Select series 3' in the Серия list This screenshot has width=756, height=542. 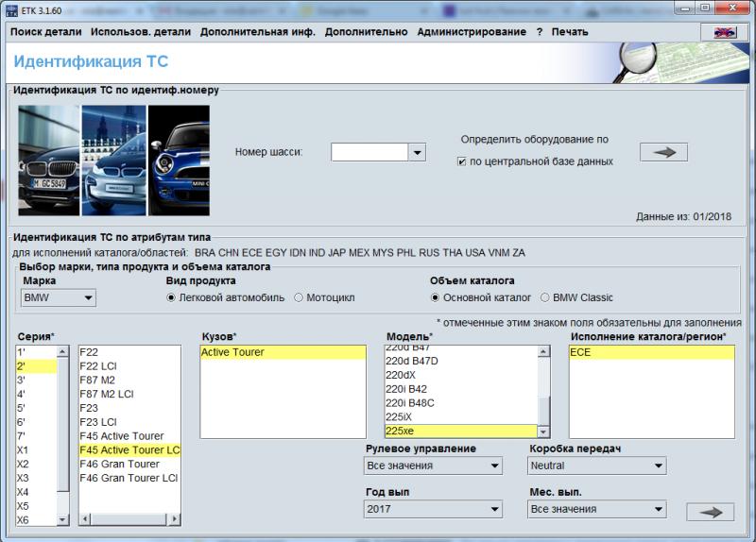tap(36, 381)
